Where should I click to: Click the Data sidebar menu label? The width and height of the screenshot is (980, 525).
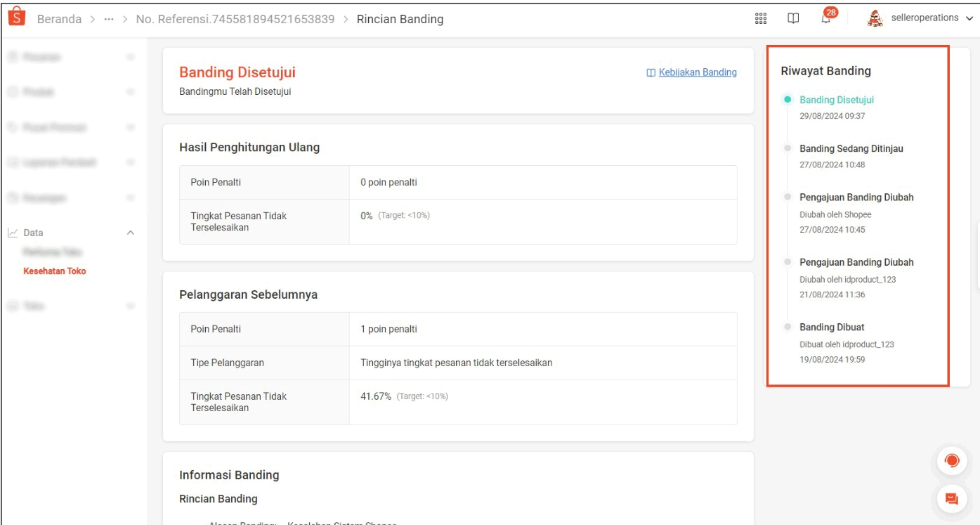(x=33, y=233)
